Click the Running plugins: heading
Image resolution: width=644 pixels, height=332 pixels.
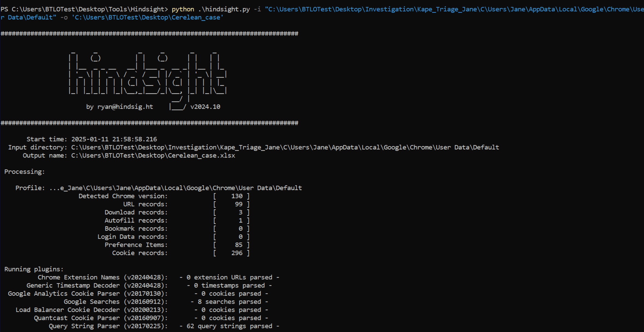click(x=34, y=269)
